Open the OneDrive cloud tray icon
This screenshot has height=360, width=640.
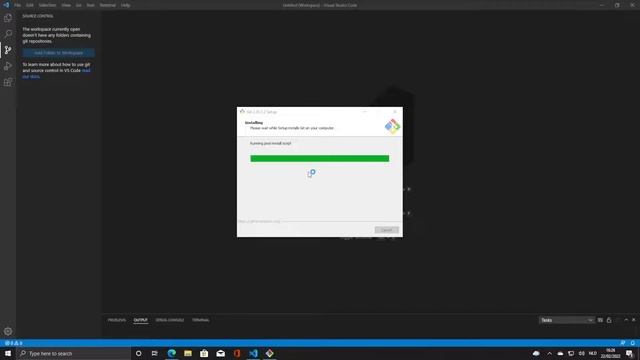click(x=560, y=353)
